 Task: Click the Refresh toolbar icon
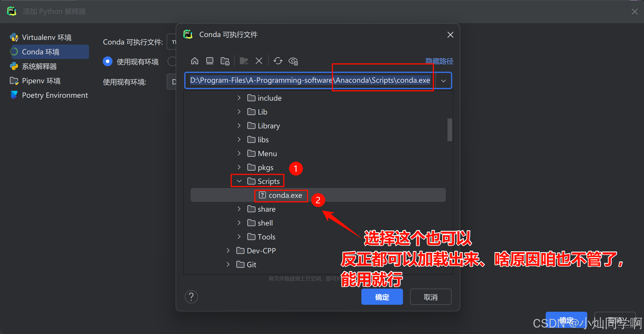tap(278, 61)
